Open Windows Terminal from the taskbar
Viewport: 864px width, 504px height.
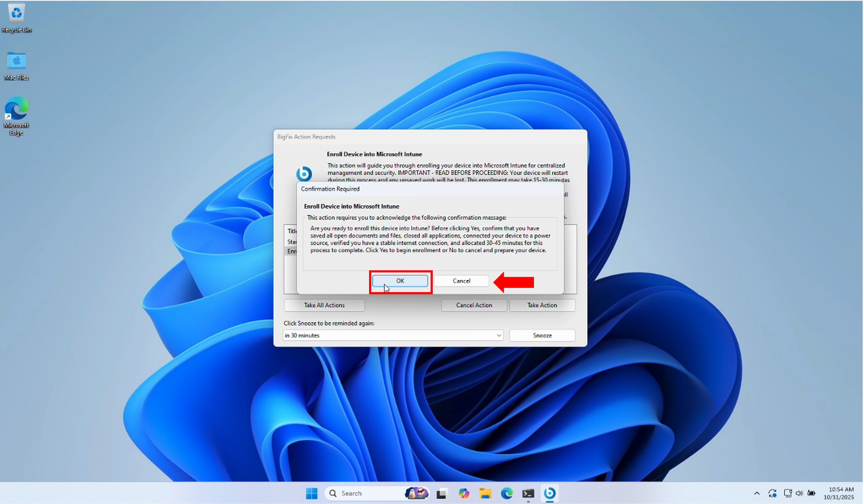click(x=528, y=493)
